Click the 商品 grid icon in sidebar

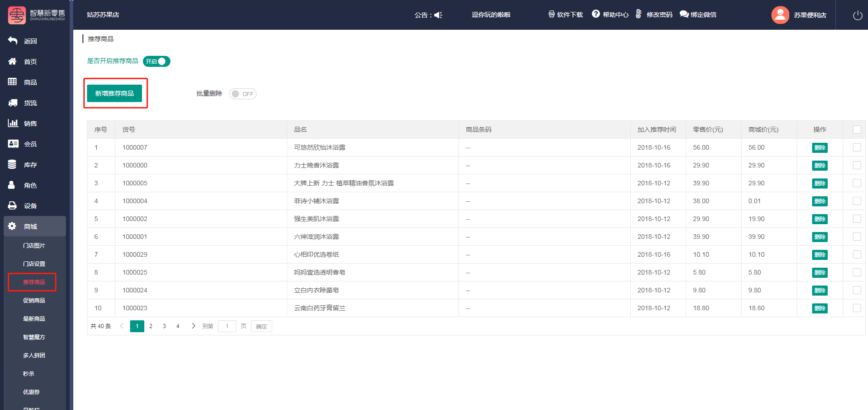(12, 82)
